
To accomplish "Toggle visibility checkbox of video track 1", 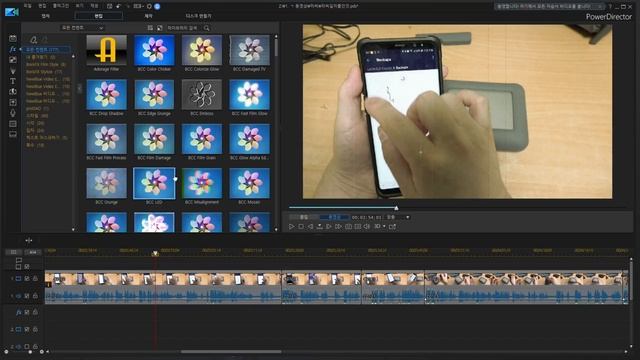I will [27, 278].
